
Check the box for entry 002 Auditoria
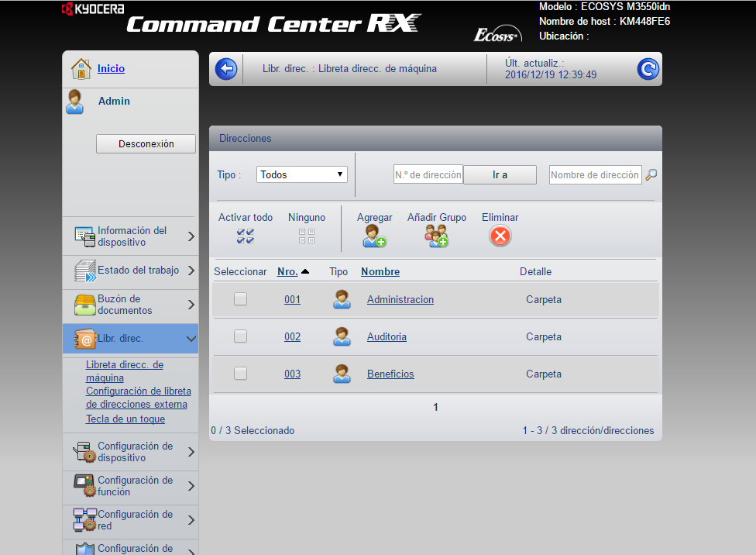[241, 336]
